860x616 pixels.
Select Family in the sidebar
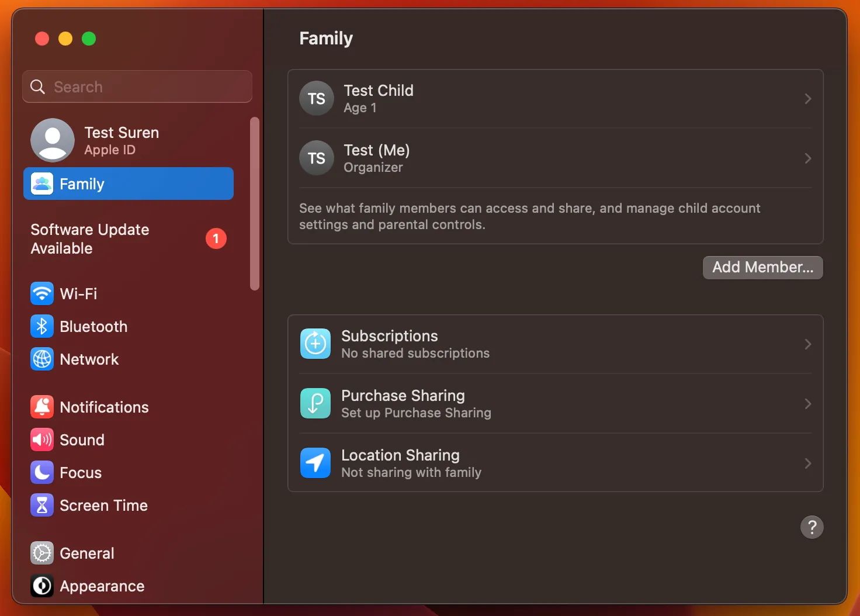click(81, 184)
